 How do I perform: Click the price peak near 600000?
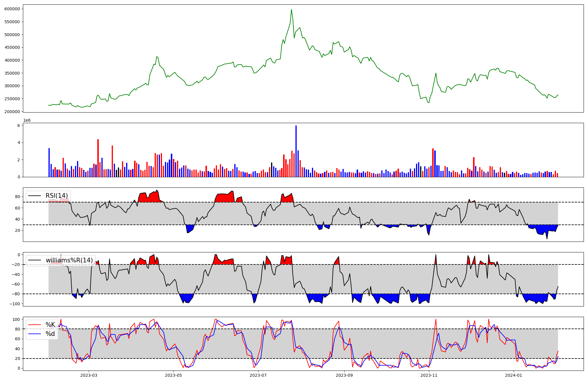point(291,10)
